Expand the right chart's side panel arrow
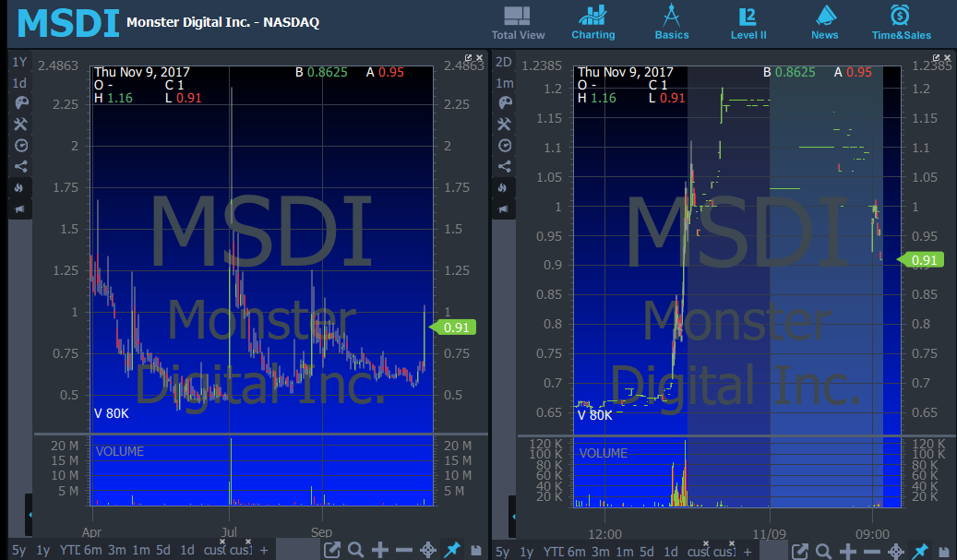Viewport: 957px width, 560px height. 513,517
